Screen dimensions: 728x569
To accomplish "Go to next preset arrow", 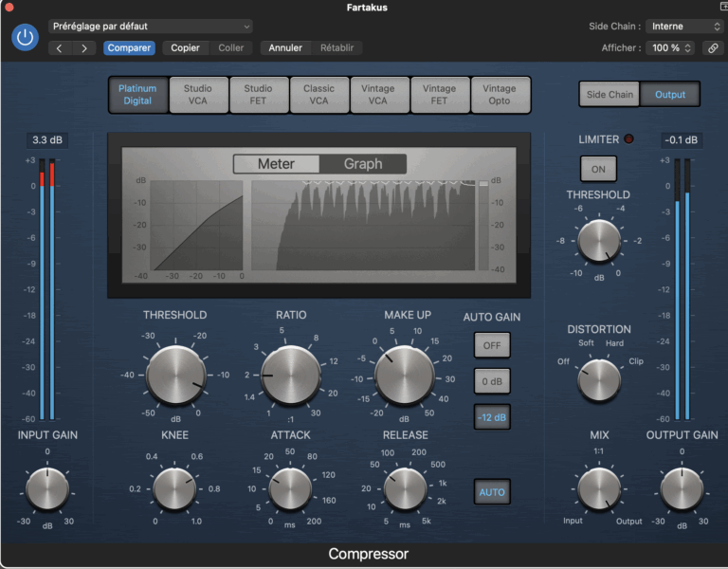I will pos(84,47).
